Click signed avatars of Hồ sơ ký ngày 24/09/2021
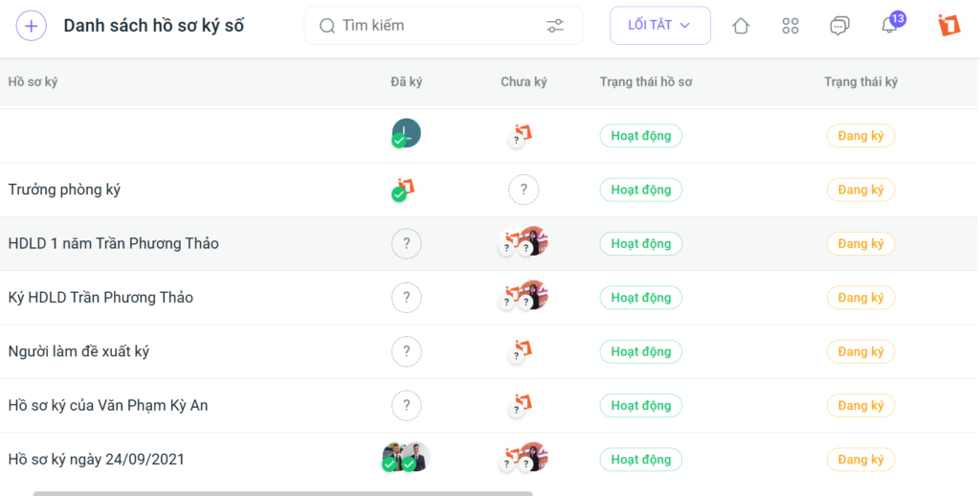The height and width of the screenshot is (496, 980). 406,458
